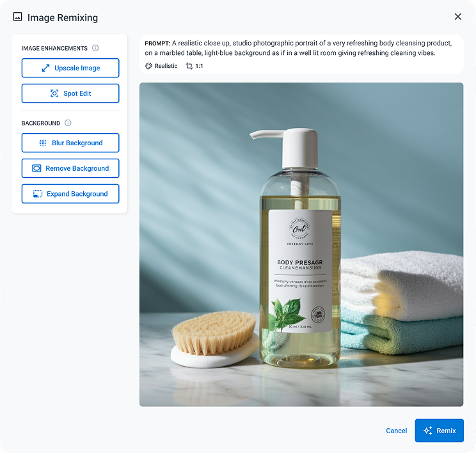Click the sparkle icon on Remix

(x=428, y=431)
